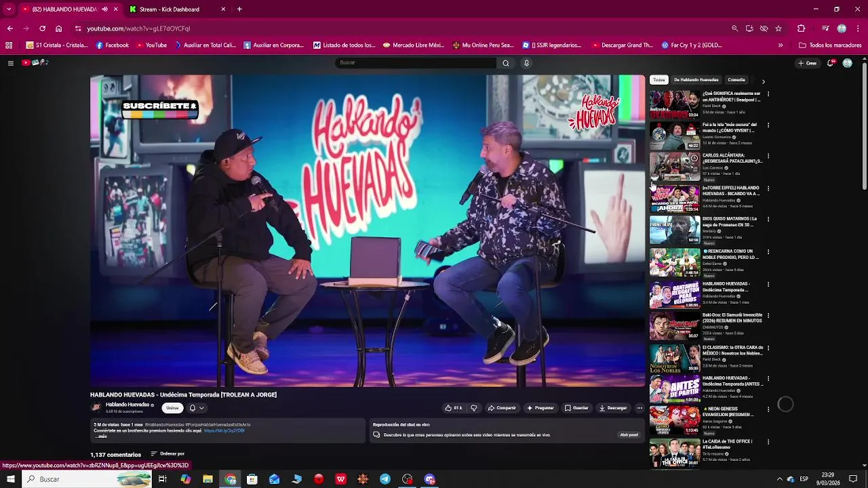Click the YouTube Buscar search field
868x488 pixels.
coord(416,63)
